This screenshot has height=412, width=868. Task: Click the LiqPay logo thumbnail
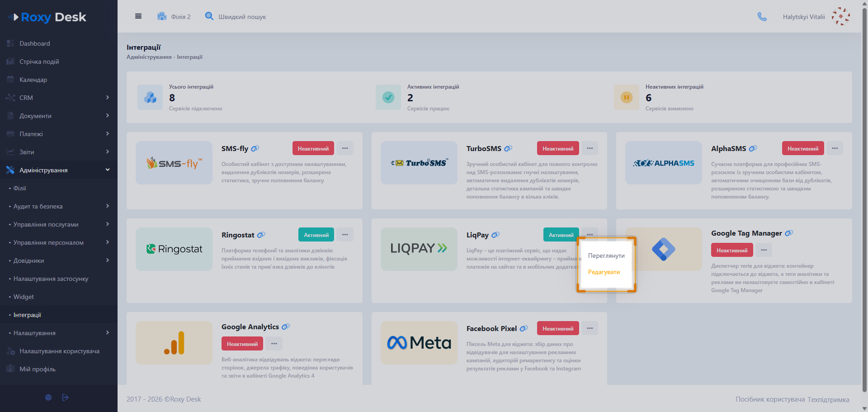[419, 249]
